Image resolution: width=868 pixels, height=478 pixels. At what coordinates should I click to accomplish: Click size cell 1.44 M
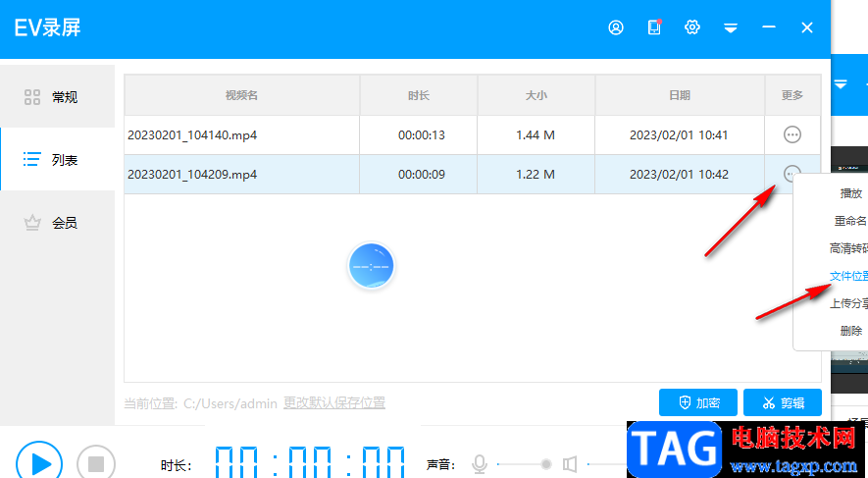[536, 135]
